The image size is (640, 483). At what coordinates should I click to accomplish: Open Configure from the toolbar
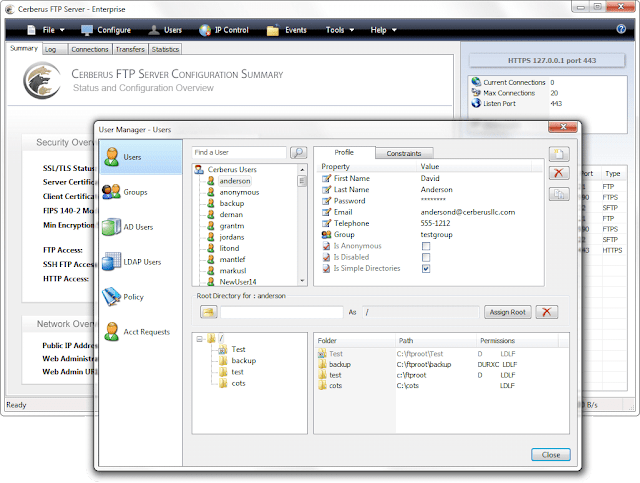(x=106, y=30)
